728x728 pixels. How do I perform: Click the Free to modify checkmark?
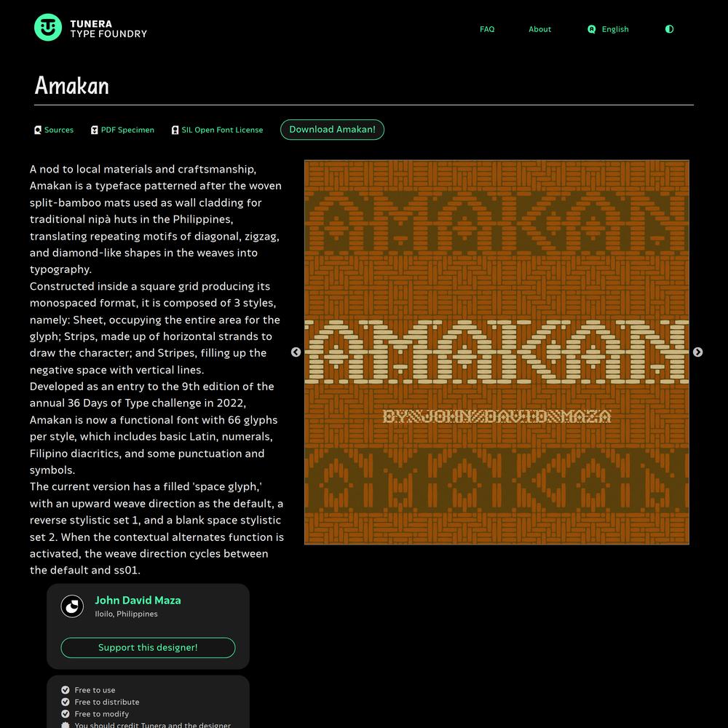coord(66,714)
